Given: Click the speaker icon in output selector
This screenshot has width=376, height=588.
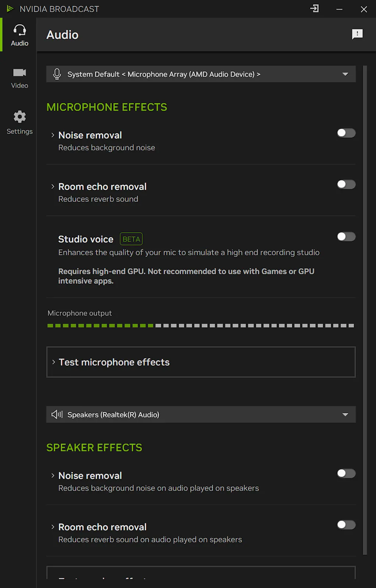Looking at the screenshot, I should (x=57, y=415).
